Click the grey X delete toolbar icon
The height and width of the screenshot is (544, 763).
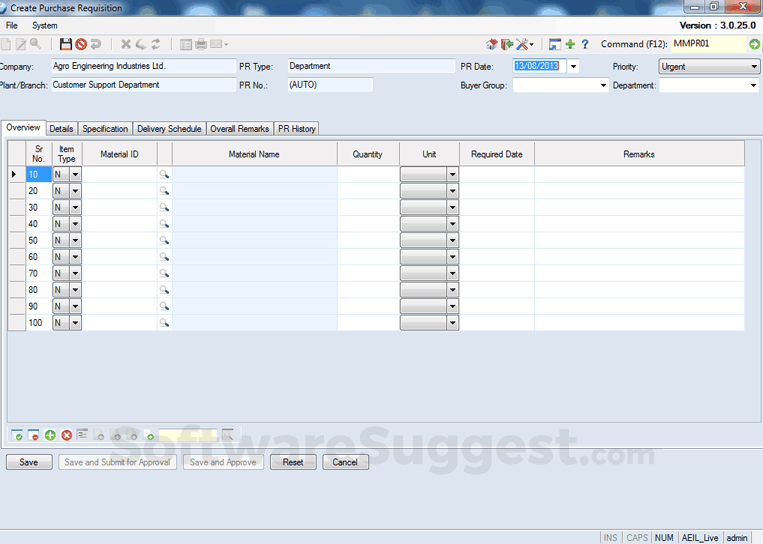point(126,44)
